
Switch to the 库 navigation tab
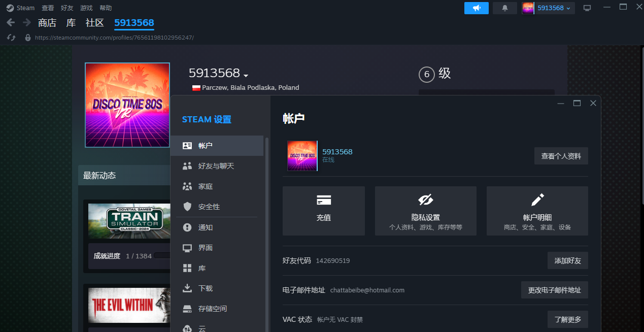tap(71, 23)
